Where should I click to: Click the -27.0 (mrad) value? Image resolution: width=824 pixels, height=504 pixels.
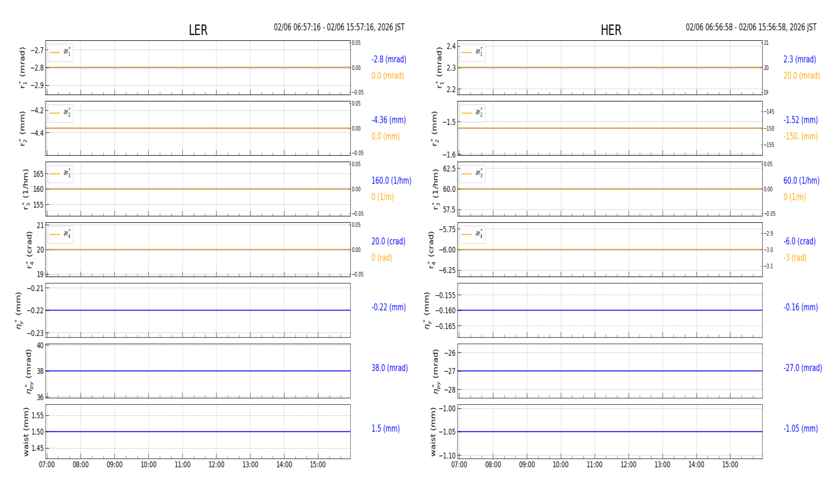[x=802, y=368]
